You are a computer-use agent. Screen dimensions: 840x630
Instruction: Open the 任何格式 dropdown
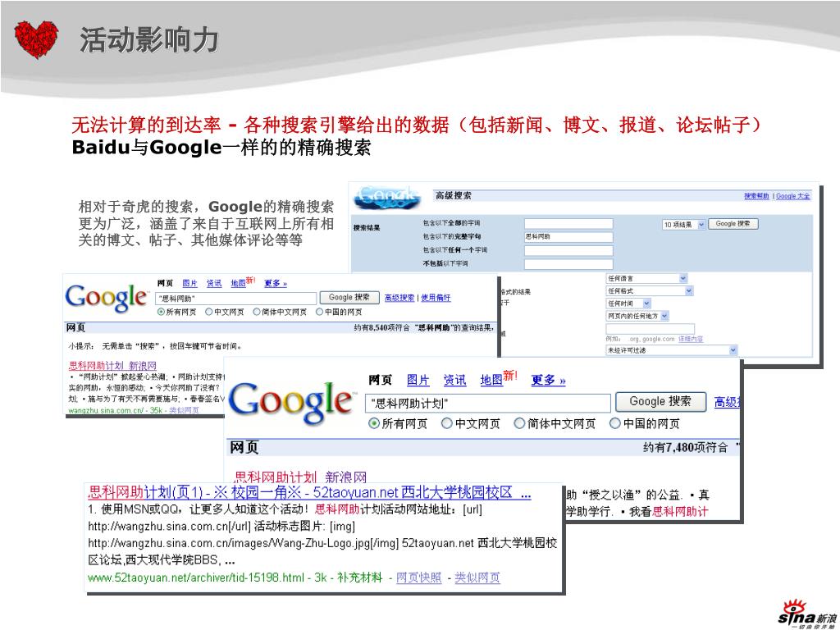(x=650, y=291)
